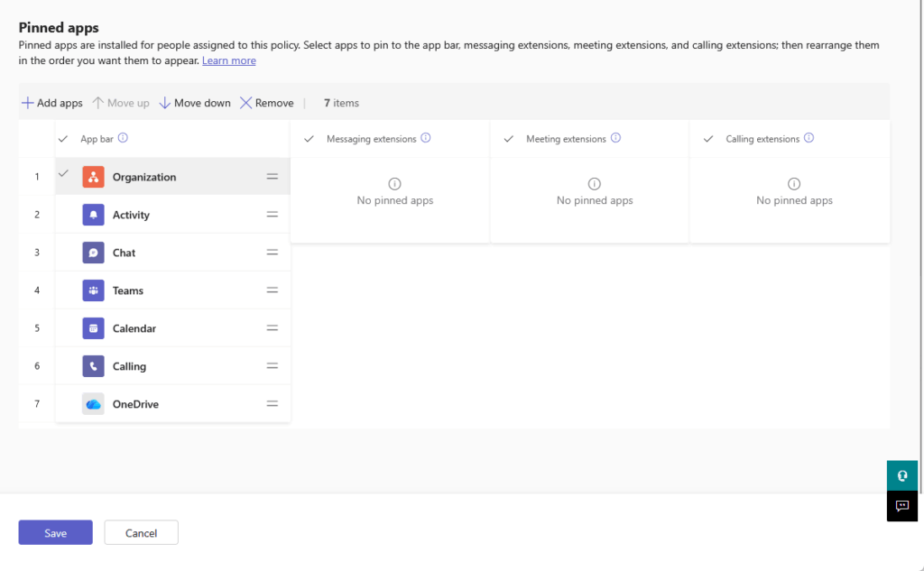Click info icon above Messaging 'No pinned apps'
Image resolution: width=924 pixels, height=571 pixels.
pos(395,184)
